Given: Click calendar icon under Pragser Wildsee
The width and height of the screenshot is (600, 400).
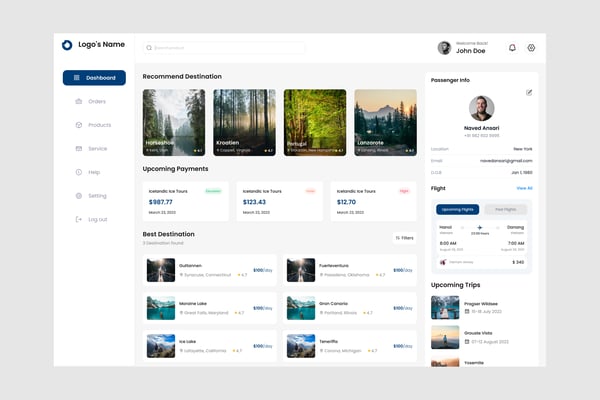Looking at the screenshot, I should tap(467, 312).
